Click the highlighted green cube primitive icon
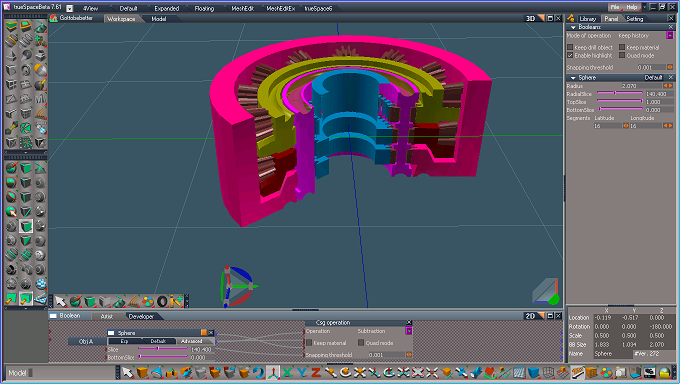Viewport: 680px width, 384px height. tap(26, 226)
